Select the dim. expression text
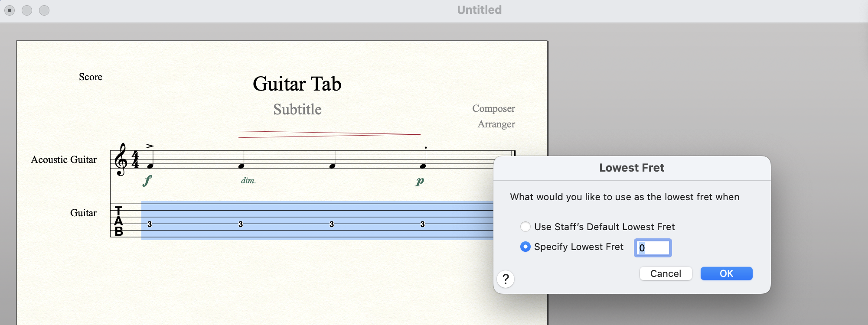Viewport: 868px width, 325px height. [248, 180]
